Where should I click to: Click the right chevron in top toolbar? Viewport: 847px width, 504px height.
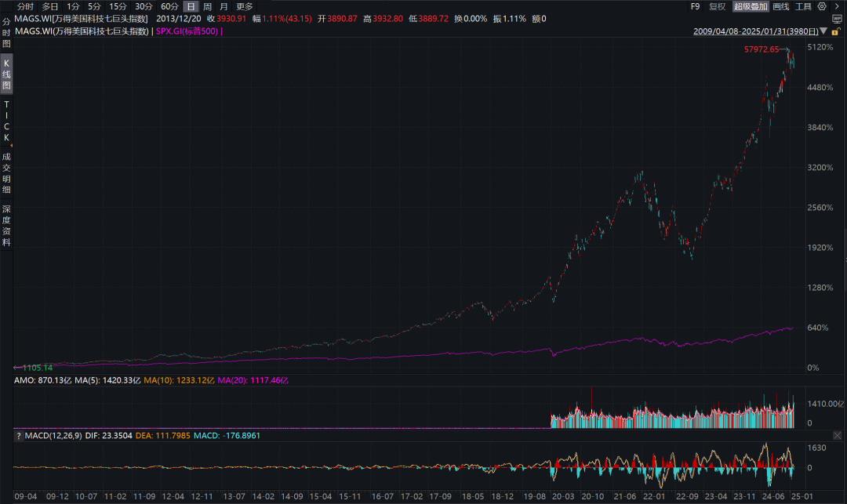(x=836, y=6)
